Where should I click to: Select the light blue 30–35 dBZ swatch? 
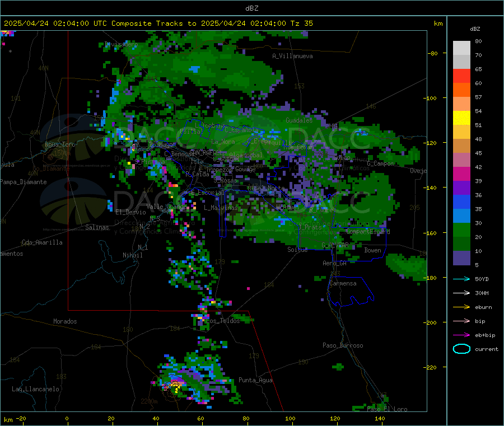(x=461, y=216)
